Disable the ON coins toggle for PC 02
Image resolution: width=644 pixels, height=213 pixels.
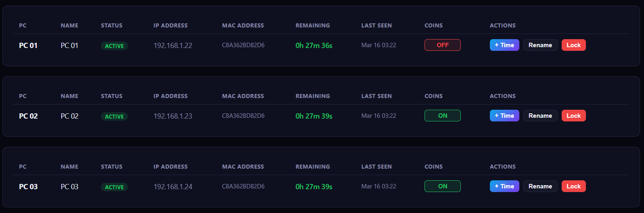[442, 116]
